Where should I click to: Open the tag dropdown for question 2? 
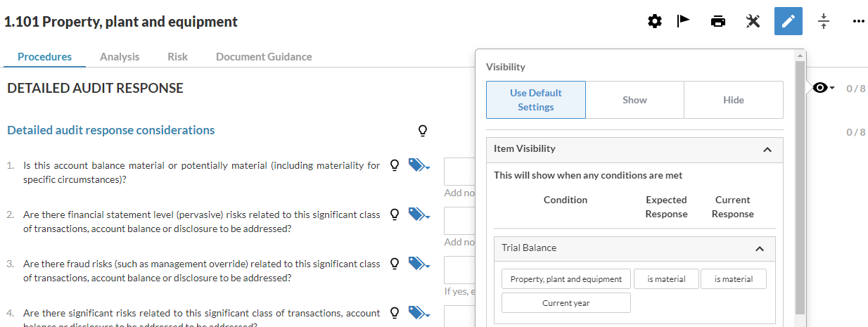tap(419, 214)
